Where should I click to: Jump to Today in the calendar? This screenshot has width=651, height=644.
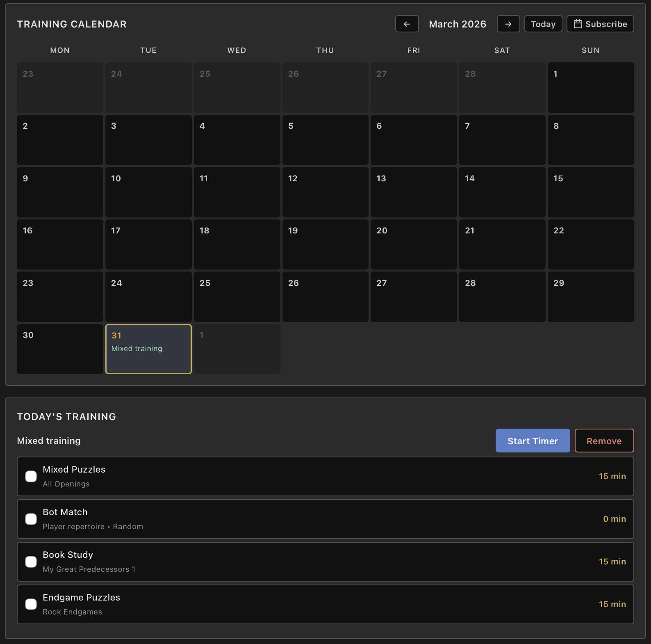(x=543, y=24)
